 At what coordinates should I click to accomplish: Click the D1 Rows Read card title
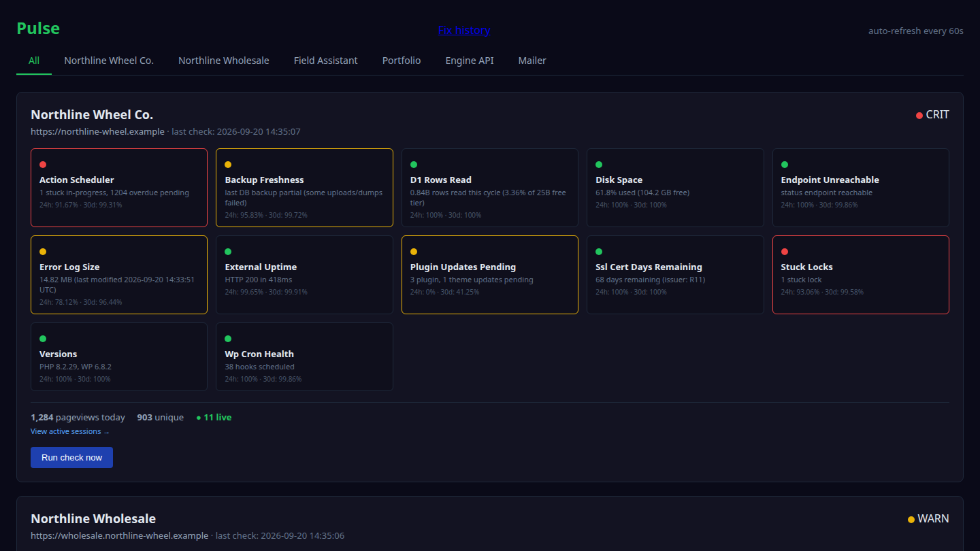[x=441, y=180]
